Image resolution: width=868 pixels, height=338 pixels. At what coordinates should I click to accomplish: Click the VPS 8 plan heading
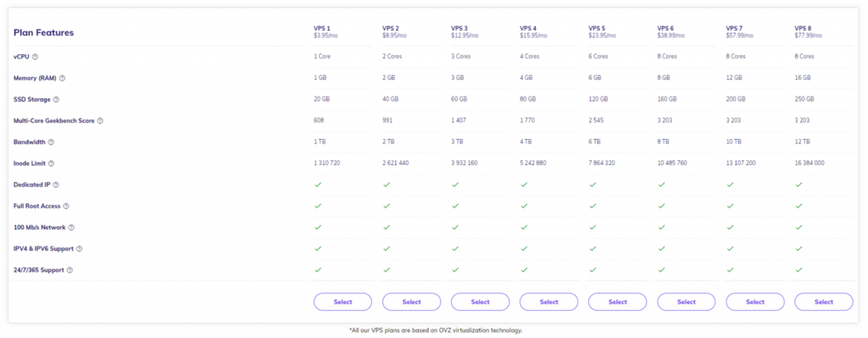(803, 28)
